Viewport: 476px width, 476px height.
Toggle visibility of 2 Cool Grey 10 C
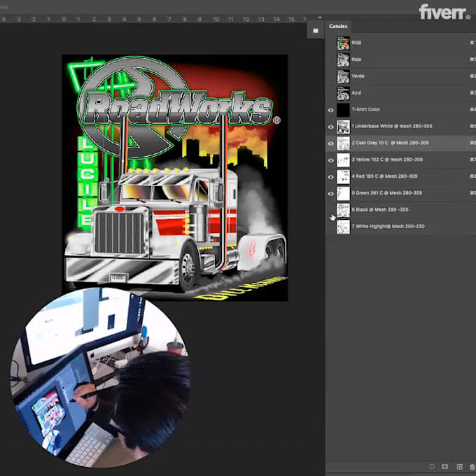coord(331,143)
